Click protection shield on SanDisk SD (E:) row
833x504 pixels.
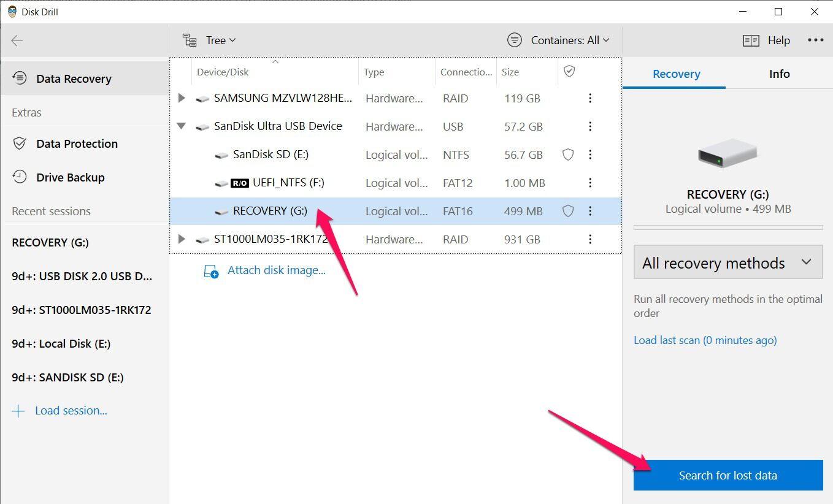[x=568, y=155]
